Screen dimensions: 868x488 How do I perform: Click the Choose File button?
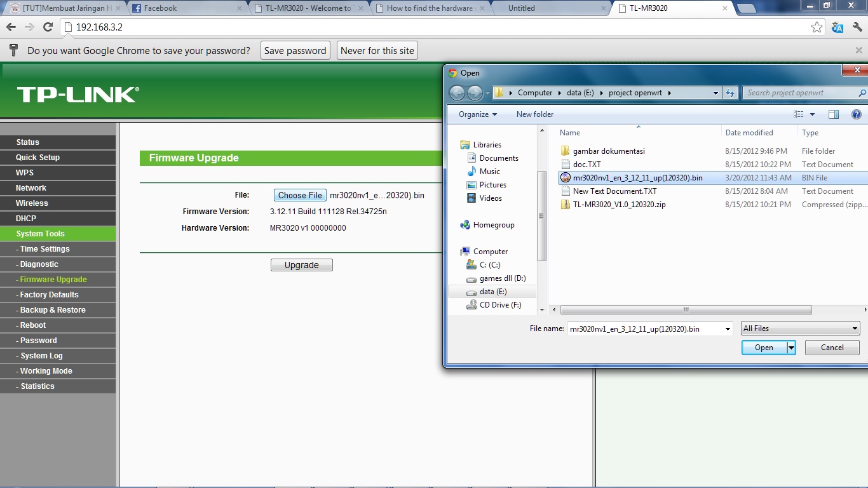click(x=300, y=196)
